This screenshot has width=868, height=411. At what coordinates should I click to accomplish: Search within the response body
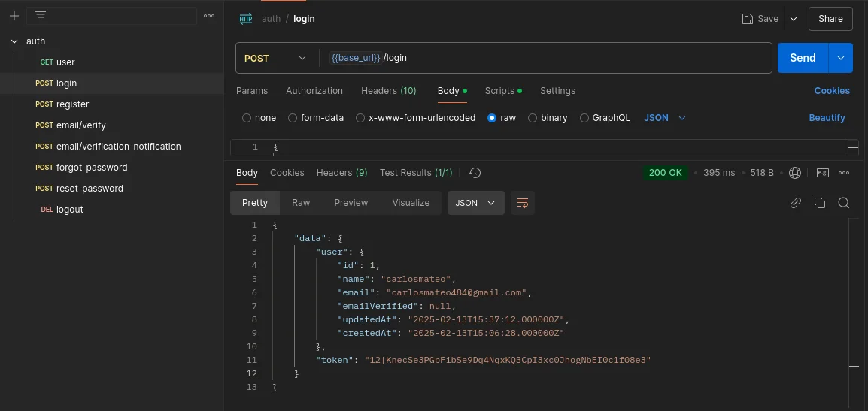tap(844, 203)
